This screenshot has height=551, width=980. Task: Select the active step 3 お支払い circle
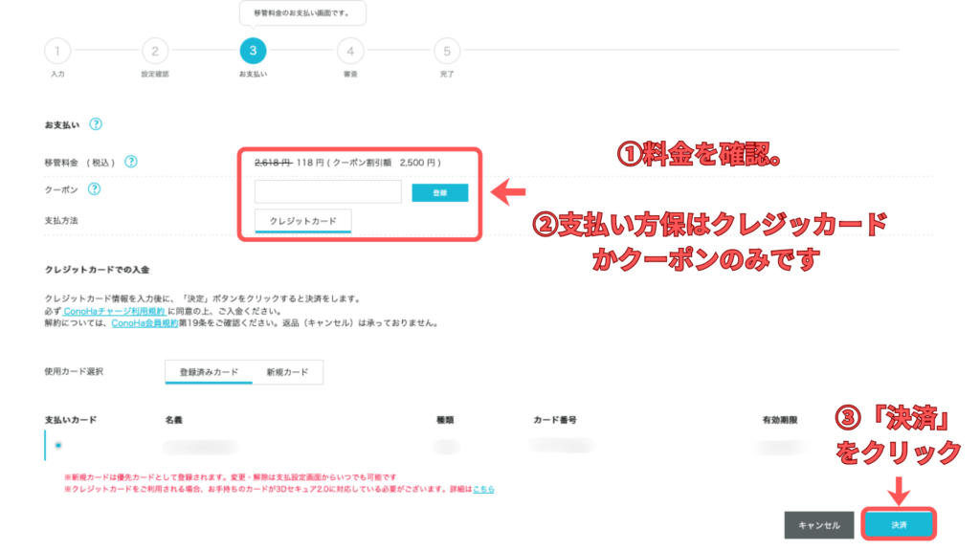pos(253,51)
